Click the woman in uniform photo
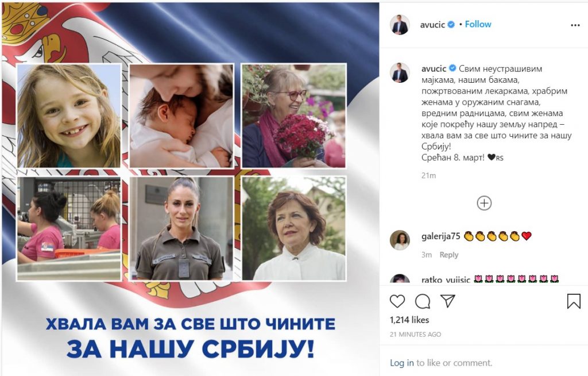This screenshot has height=376, width=588. [181, 228]
